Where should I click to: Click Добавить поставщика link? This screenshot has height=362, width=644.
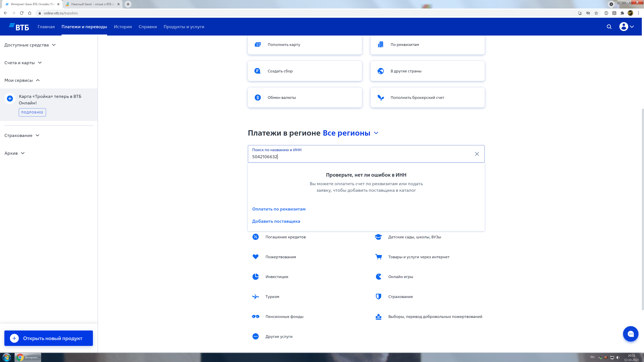point(276,221)
